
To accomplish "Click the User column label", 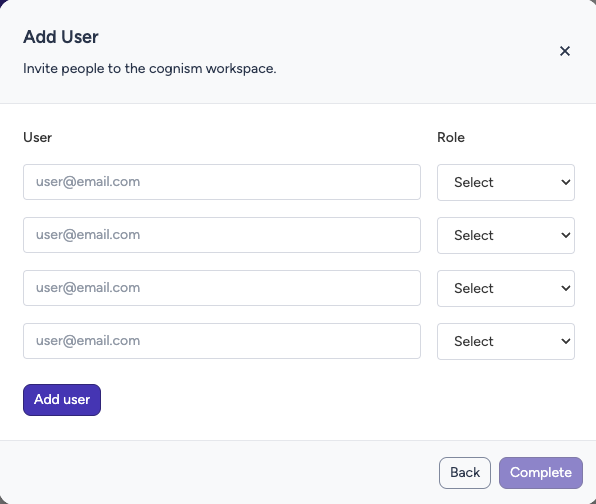I will click(x=37, y=137).
